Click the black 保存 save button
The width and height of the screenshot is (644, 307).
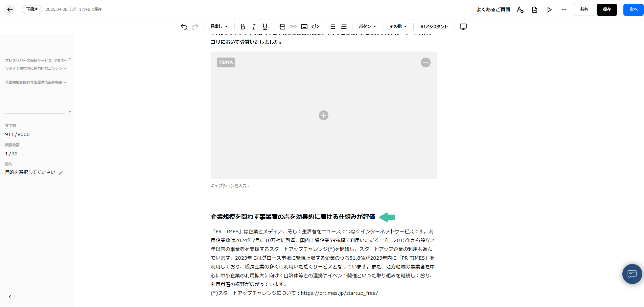tap(607, 10)
